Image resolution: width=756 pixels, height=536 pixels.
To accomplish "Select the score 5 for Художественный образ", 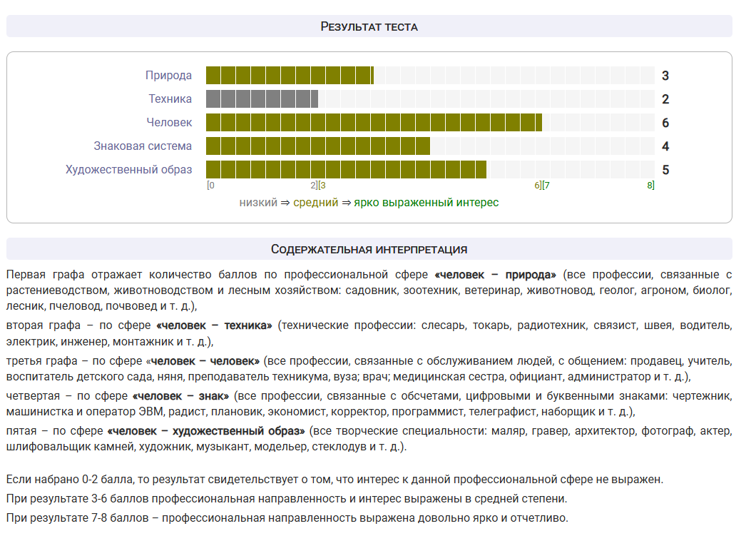I will point(665,170).
